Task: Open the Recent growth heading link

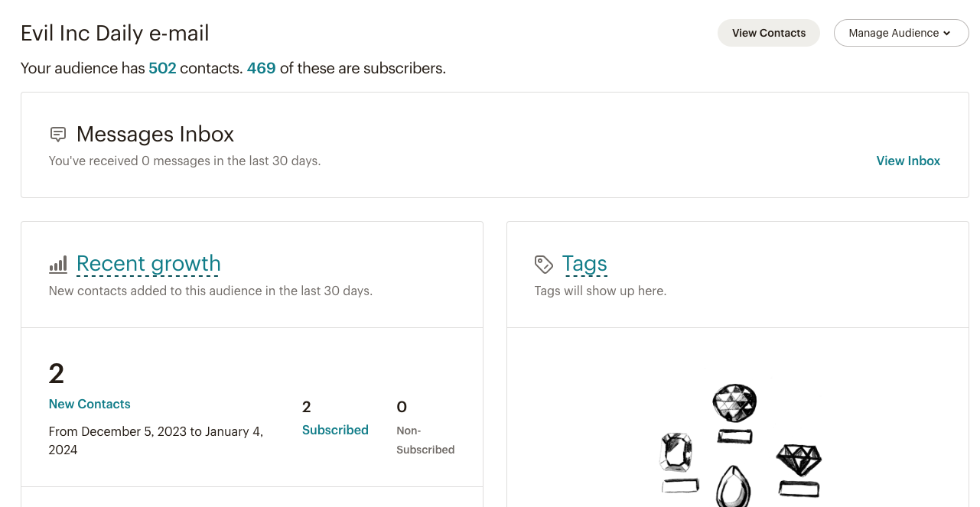Action: 148,264
